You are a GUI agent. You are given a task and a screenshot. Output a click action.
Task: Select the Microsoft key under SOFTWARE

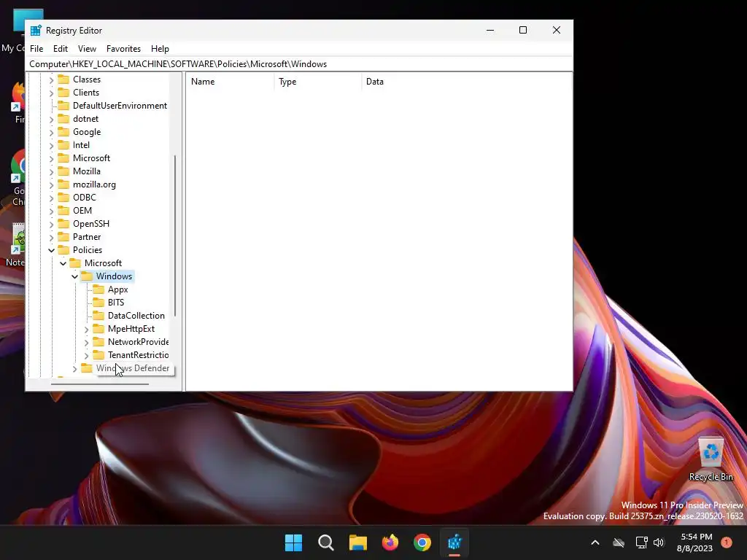tap(91, 158)
